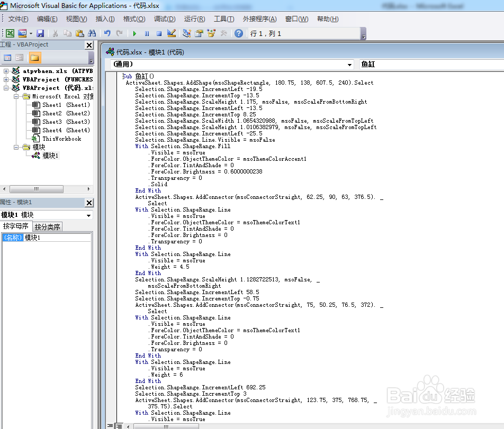The width and height of the screenshot is (504, 429).
Task: Open the 格式(O) menu
Action: 134,19
